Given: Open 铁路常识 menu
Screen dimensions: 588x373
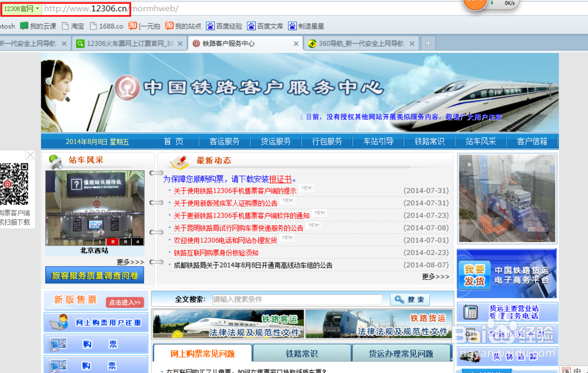Looking at the screenshot, I should click(429, 142).
